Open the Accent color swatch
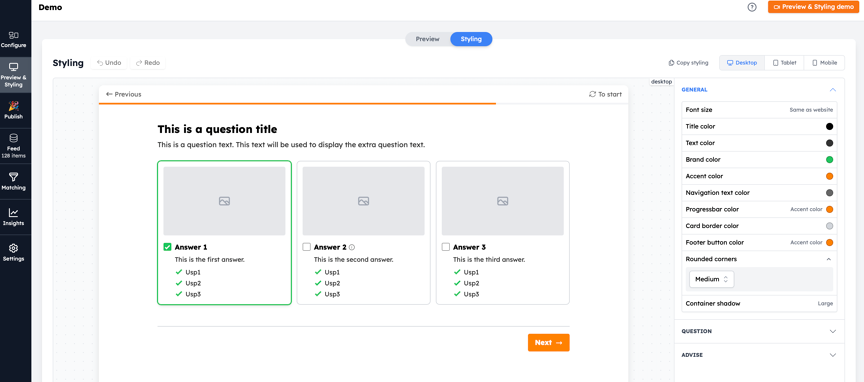This screenshot has height=382, width=864. tap(829, 176)
